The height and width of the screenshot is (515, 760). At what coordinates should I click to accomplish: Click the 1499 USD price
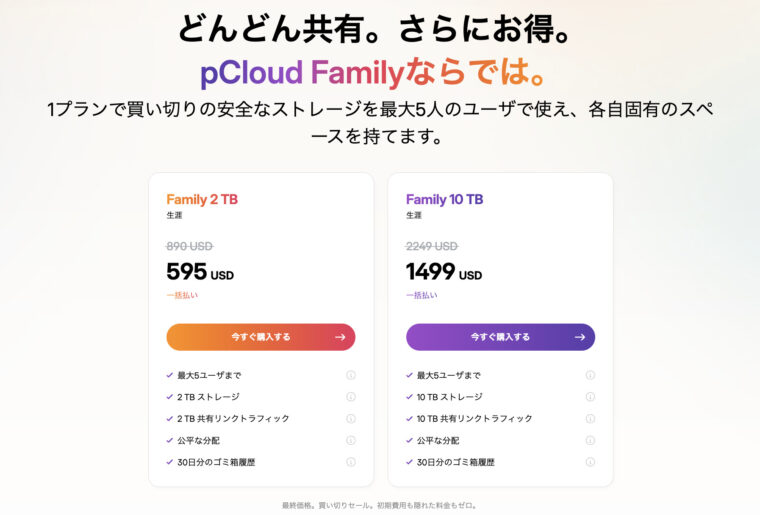(443, 272)
